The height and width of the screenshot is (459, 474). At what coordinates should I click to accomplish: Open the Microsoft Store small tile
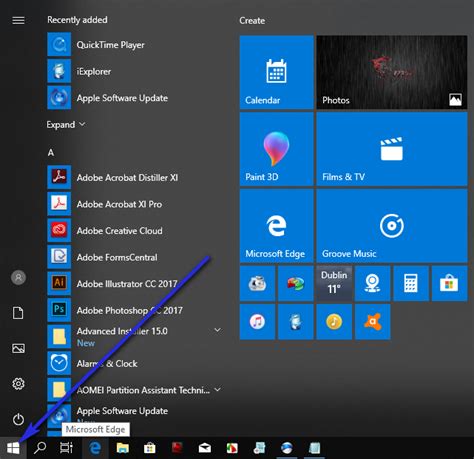450,283
